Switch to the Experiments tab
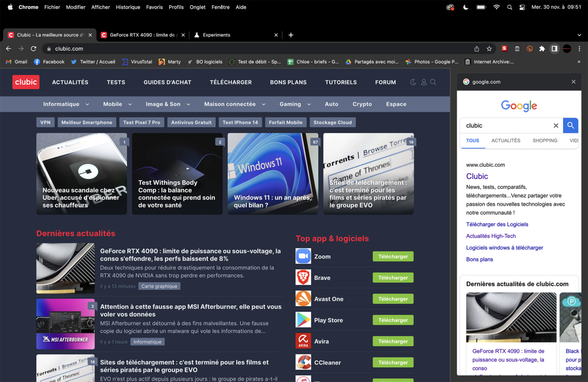This screenshot has height=382, width=588. [236, 35]
